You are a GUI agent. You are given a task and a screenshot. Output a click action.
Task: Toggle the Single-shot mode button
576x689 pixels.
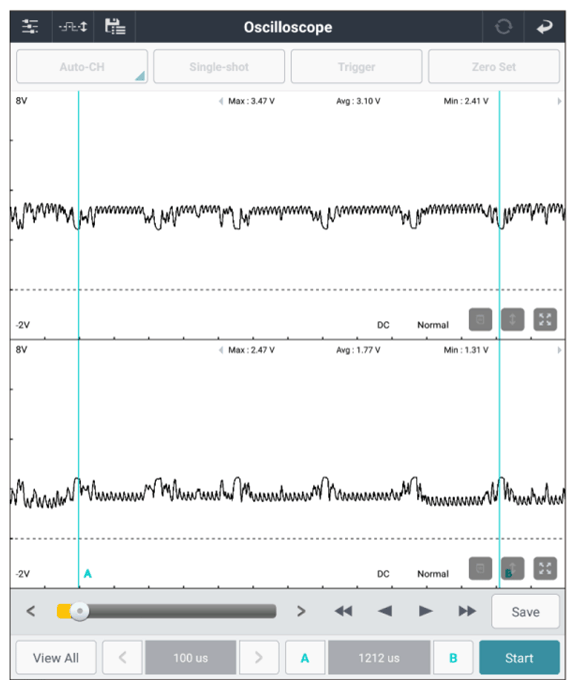[219, 67]
